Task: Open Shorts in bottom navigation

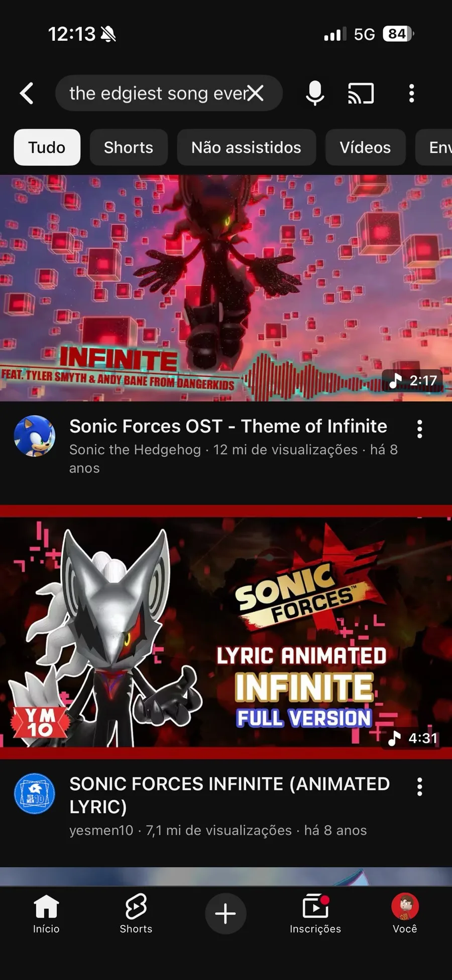Action: [x=136, y=914]
